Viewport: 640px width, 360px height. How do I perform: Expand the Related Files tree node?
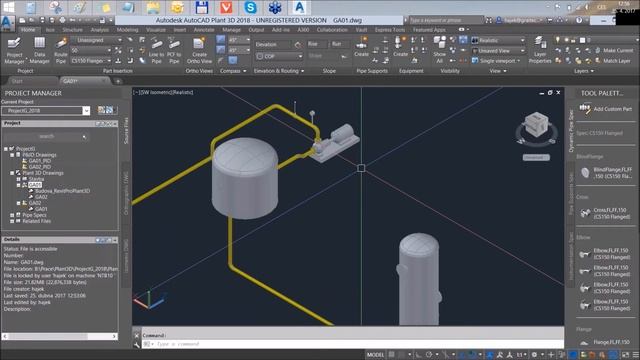tap(12, 221)
